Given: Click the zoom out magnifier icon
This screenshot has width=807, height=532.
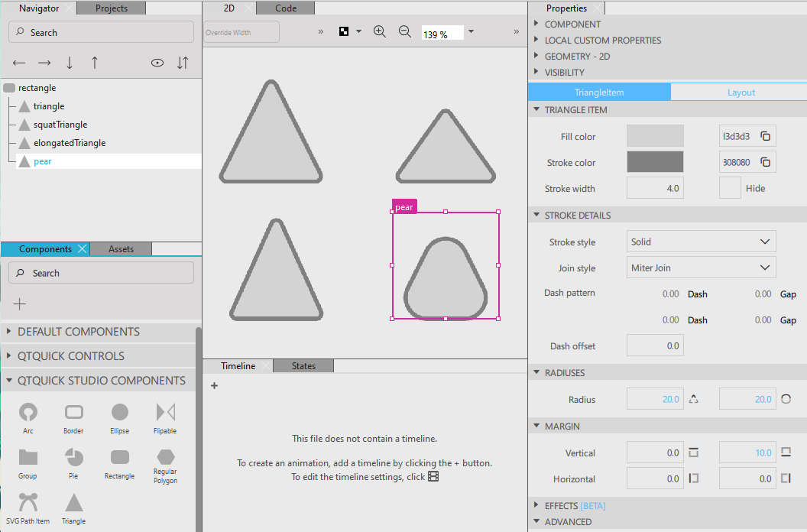Looking at the screenshot, I should click(405, 32).
